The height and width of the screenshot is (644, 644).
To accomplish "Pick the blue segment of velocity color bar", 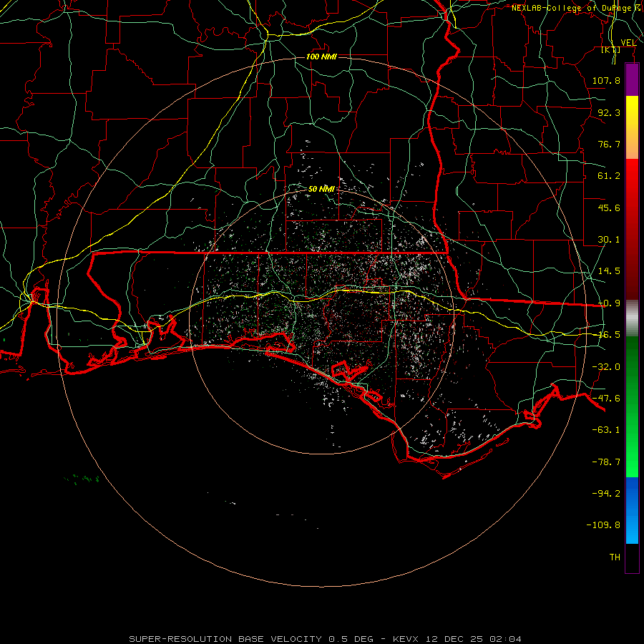I will tap(632, 510).
